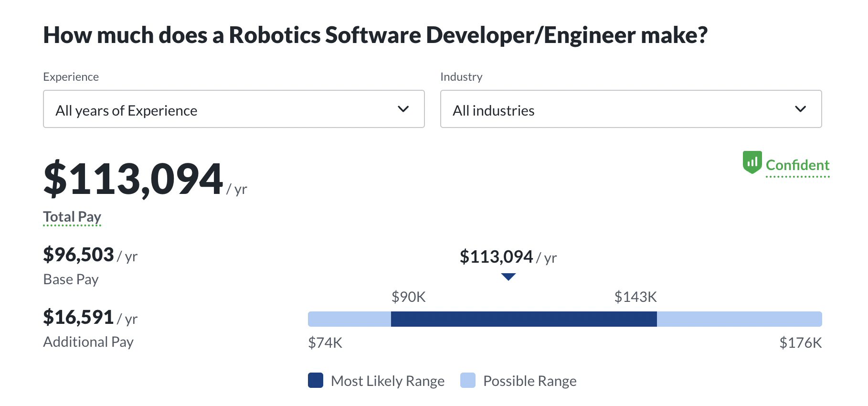Click the downward triangle marker above the salary bar

point(508,276)
